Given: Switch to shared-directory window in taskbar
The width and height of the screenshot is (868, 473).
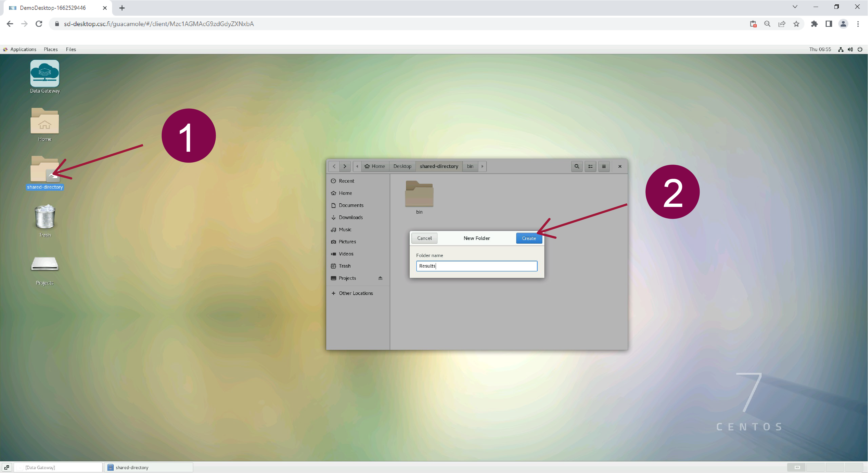Looking at the screenshot, I should [x=148, y=467].
